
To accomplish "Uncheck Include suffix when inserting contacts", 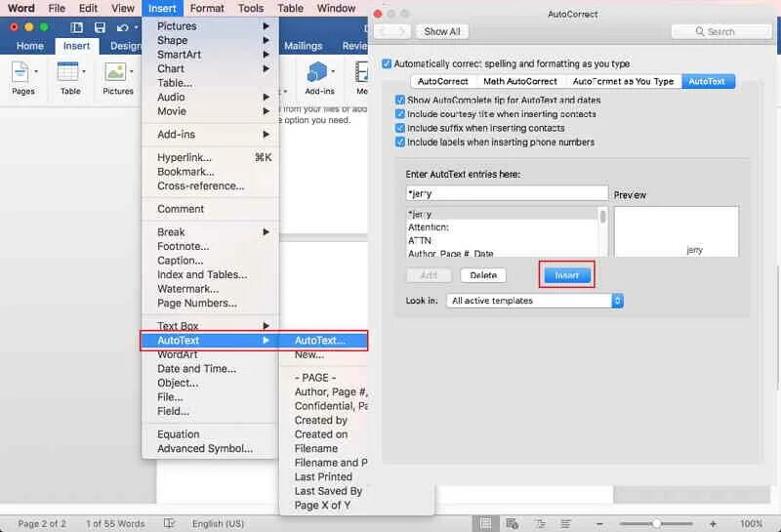I will tap(399, 128).
